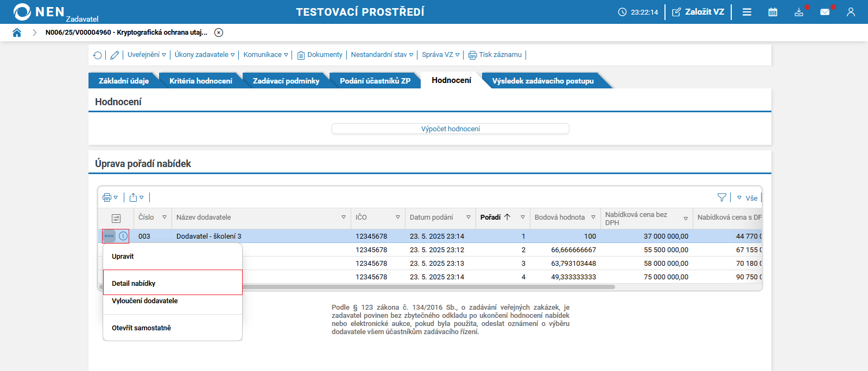Switch to Zadávací podmínky tab
This screenshot has height=371, width=868.
pos(286,81)
